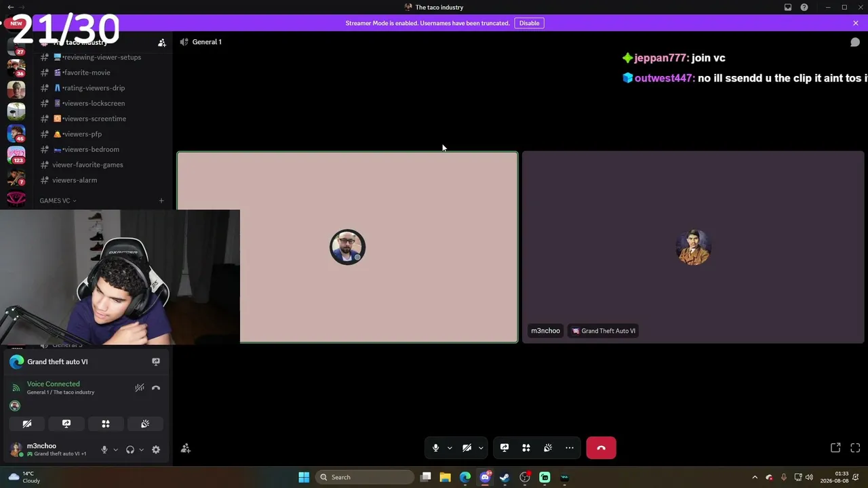This screenshot has height=488, width=868.
Task: Open the stream icon beside Grand theft auto VI
Action: click(x=156, y=362)
